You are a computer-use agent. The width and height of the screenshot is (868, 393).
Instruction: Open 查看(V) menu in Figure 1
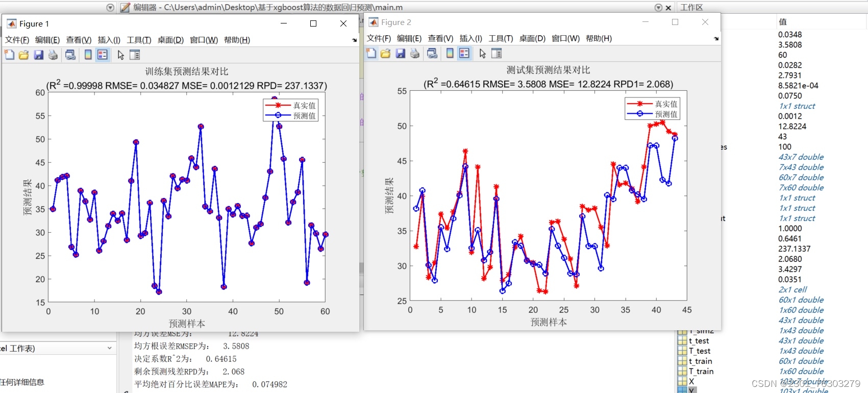(x=79, y=40)
